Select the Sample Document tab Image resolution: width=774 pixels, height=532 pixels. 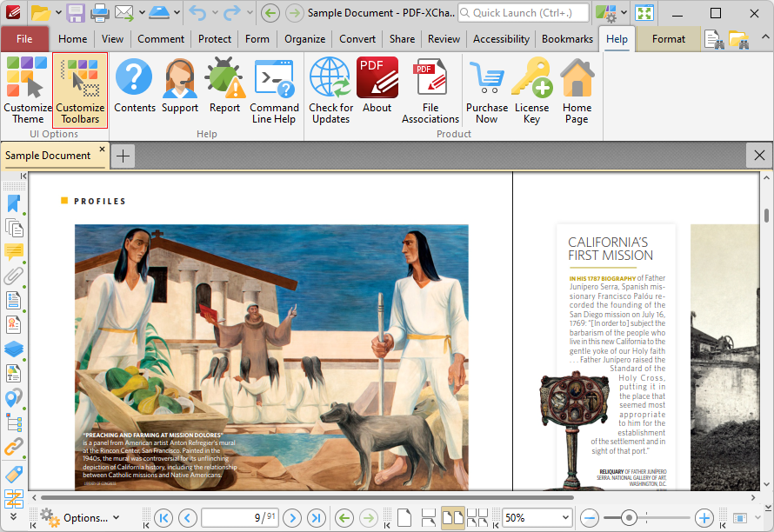point(48,156)
